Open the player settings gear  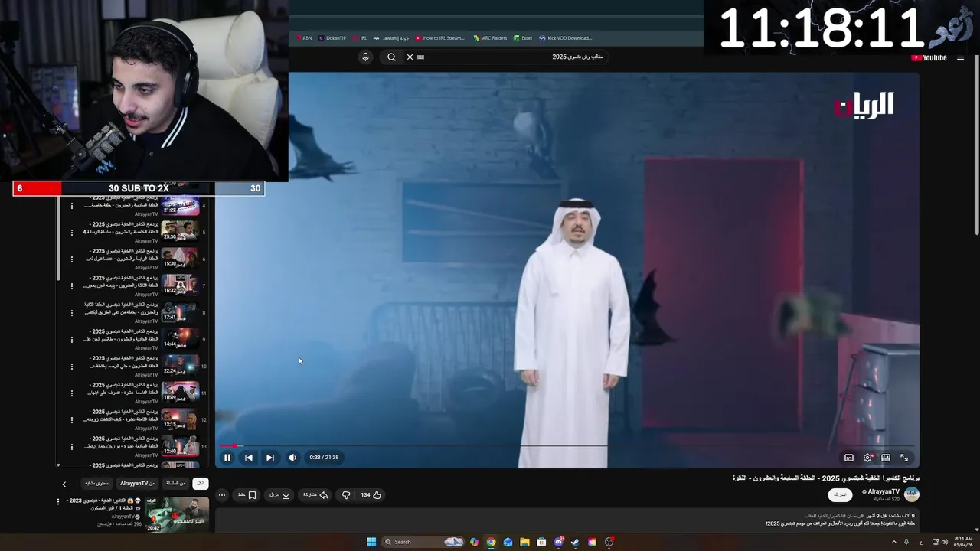point(867,458)
